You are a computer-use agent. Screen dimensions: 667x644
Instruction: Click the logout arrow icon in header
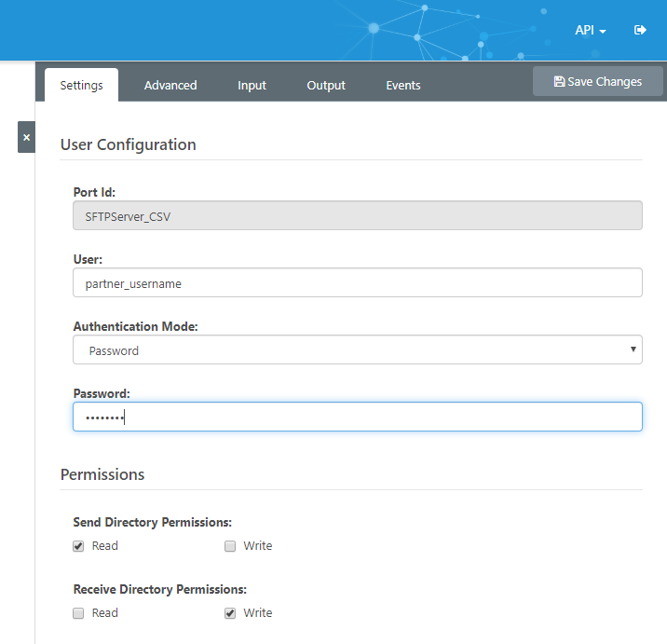[x=640, y=30]
